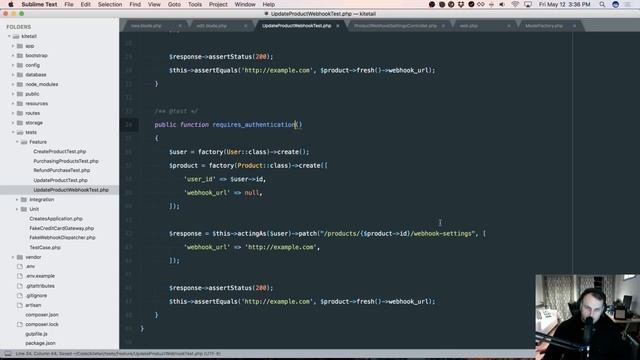
Task: Expand the database folder arrow
Action: 13,75
